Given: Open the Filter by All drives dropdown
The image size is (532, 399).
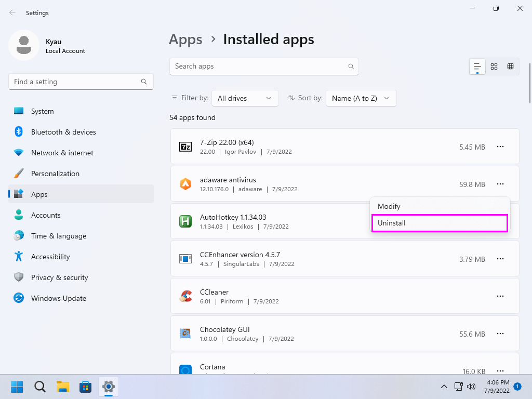Looking at the screenshot, I should click(x=245, y=98).
